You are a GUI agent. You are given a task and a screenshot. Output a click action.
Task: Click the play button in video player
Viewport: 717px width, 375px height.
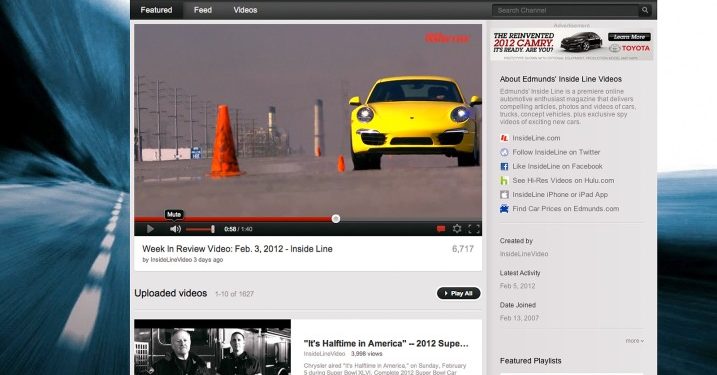point(150,229)
